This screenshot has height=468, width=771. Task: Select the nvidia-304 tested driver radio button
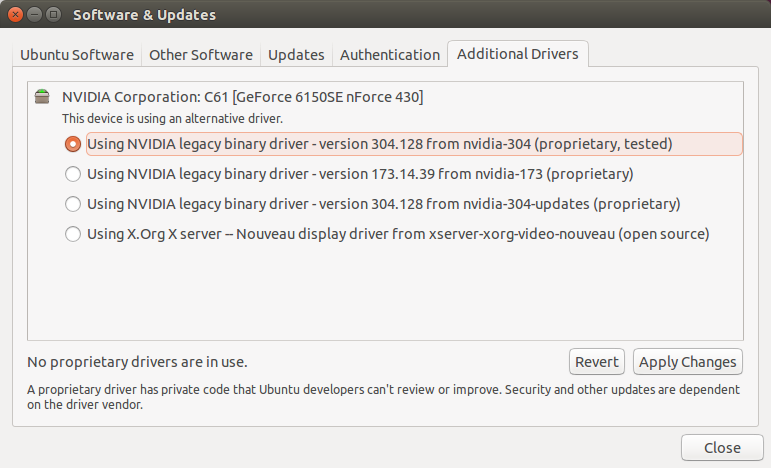73,144
